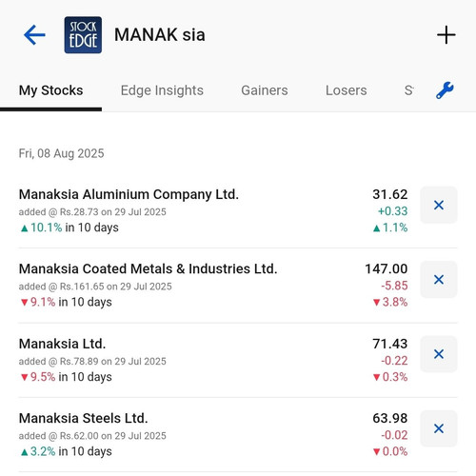This screenshot has width=476, height=476.
Task: Tap the 147.00 price of Coated Metals
Action: pyautogui.click(x=387, y=268)
